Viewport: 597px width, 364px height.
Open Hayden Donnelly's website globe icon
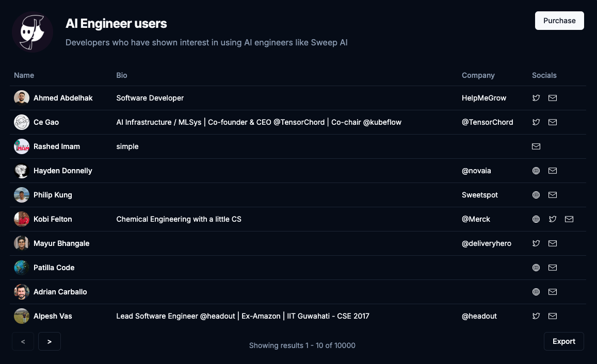click(536, 171)
